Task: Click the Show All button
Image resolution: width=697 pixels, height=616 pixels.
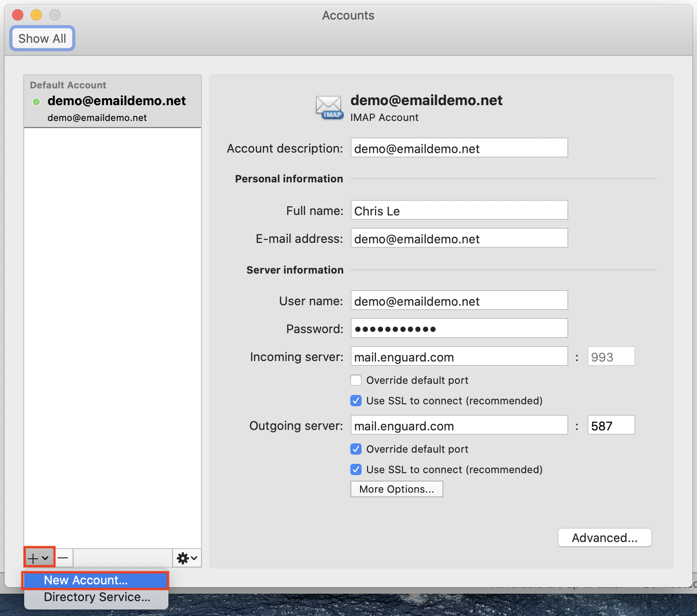Action: click(42, 39)
